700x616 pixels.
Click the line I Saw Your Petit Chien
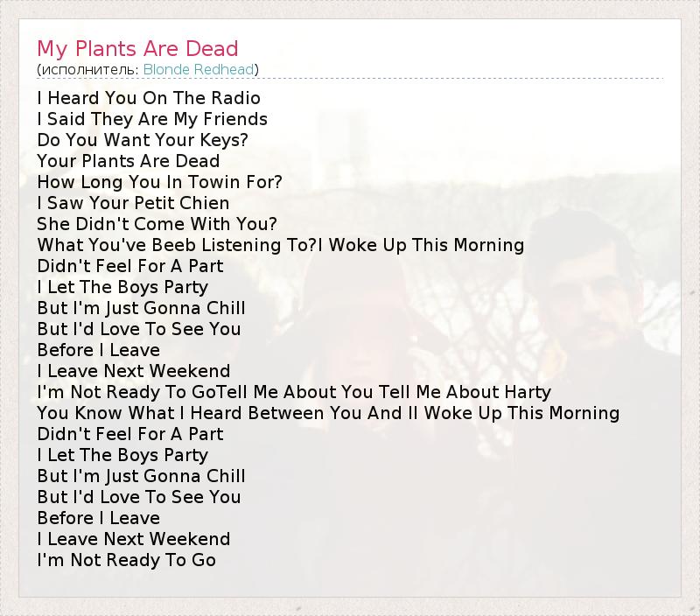[x=133, y=203]
